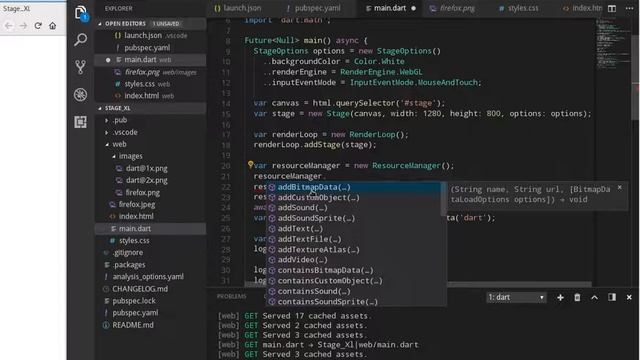The height and width of the screenshot is (360, 640).
Task: Switch to the launch.json tab
Action: (x=238, y=8)
